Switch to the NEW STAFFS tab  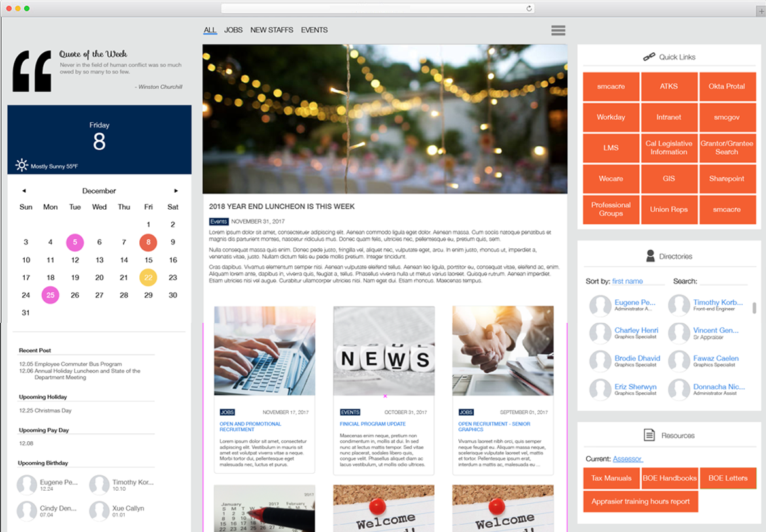click(272, 30)
